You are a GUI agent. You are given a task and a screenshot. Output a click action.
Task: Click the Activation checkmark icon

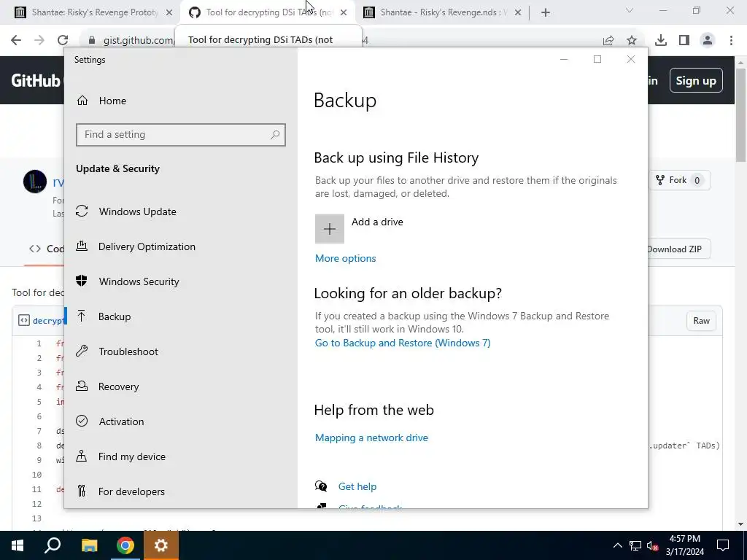point(82,421)
